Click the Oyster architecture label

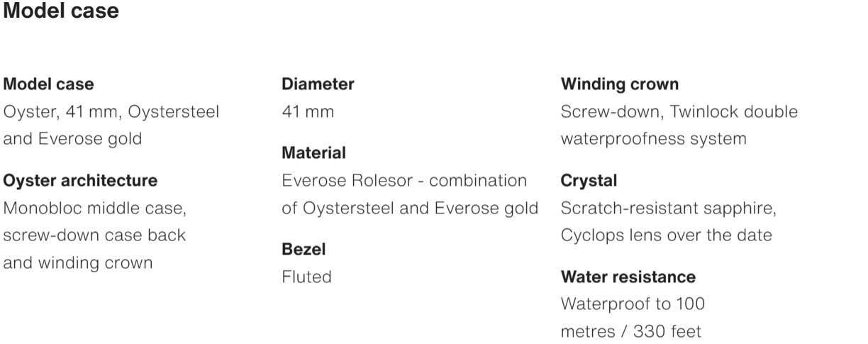(x=80, y=181)
